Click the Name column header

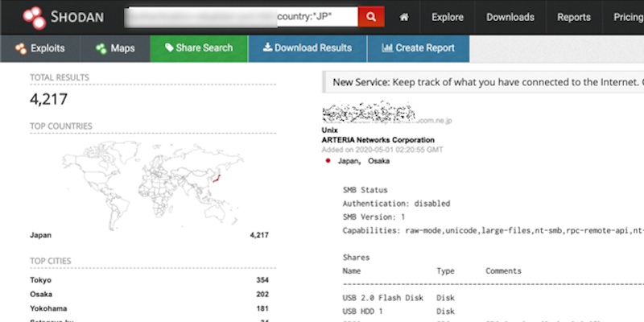352,271
